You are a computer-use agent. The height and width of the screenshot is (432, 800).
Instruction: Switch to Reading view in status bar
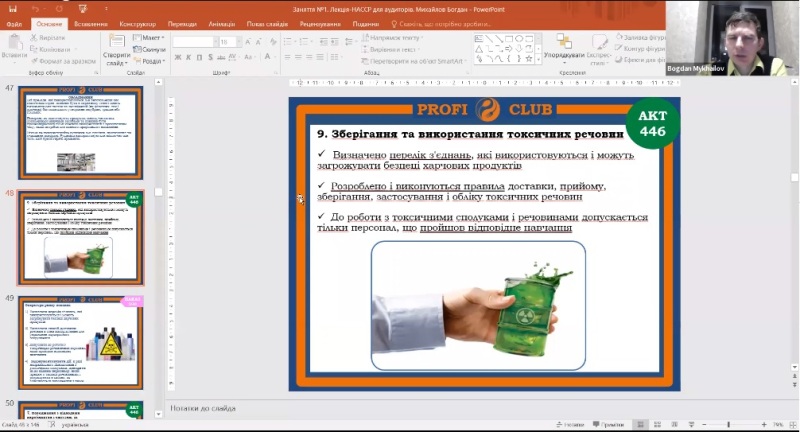pos(674,424)
